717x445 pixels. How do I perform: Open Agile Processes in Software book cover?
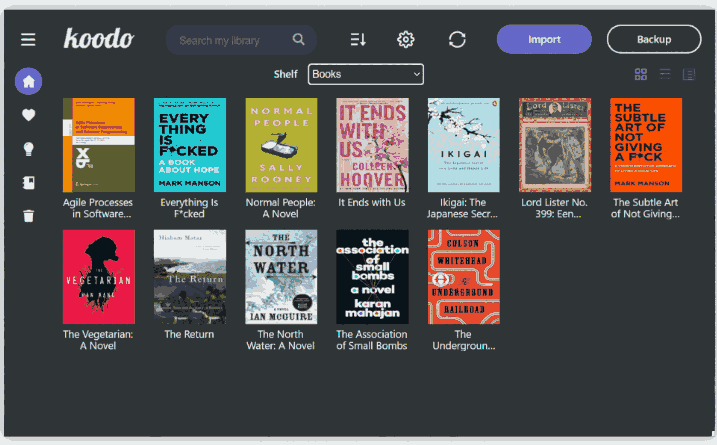click(x=99, y=145)
